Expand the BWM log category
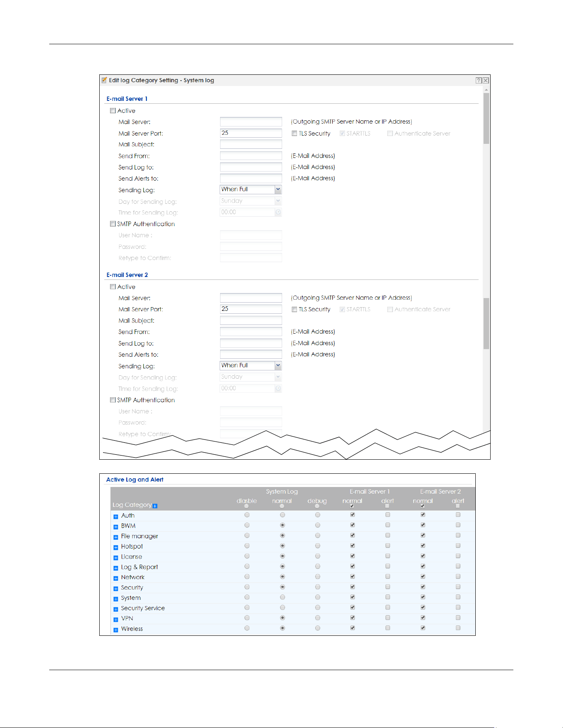Image resolution: width=563 pixels, height=728 pixels. pyautogui.click(x=116, y=527)
